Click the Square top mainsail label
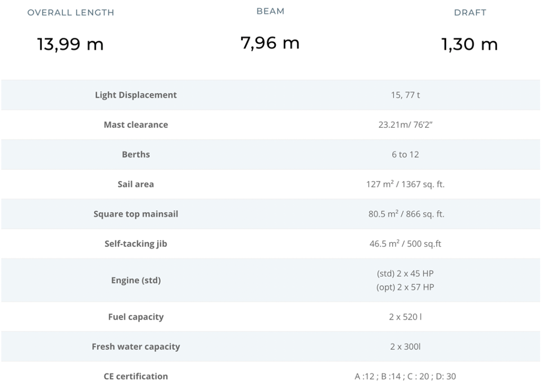 (136, 214)
